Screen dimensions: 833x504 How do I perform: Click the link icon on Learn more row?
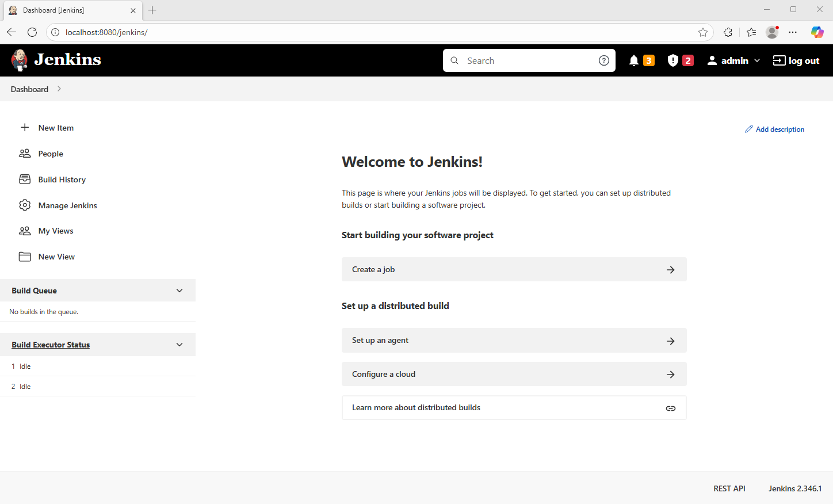tap(671, 408)
